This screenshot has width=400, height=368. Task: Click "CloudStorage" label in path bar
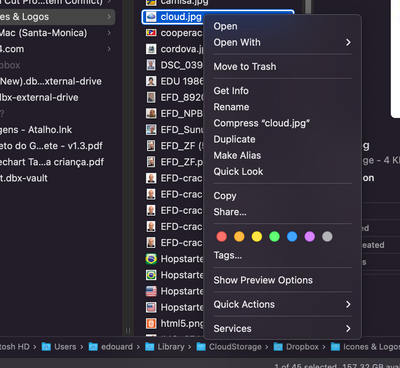pyautogui.click(x=235, y=347)
